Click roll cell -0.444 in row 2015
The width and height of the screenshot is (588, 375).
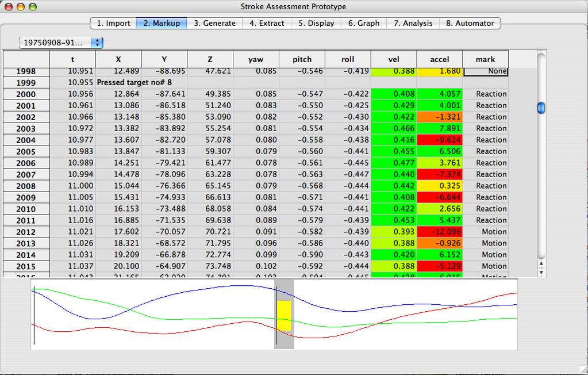point(348,266)
